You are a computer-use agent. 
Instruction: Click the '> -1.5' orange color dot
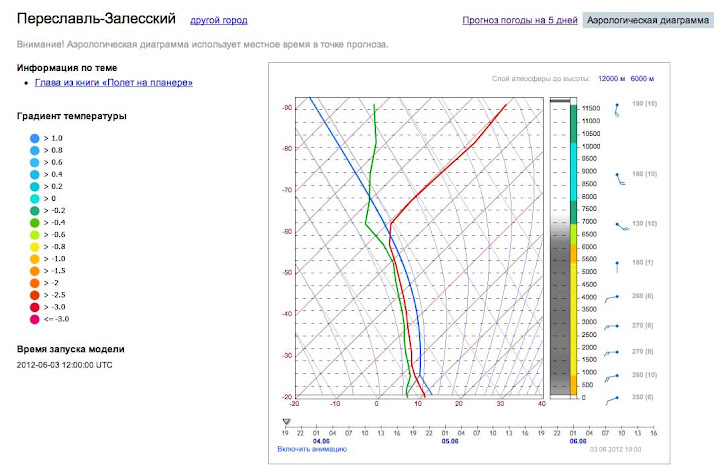[x=34, y=271]
